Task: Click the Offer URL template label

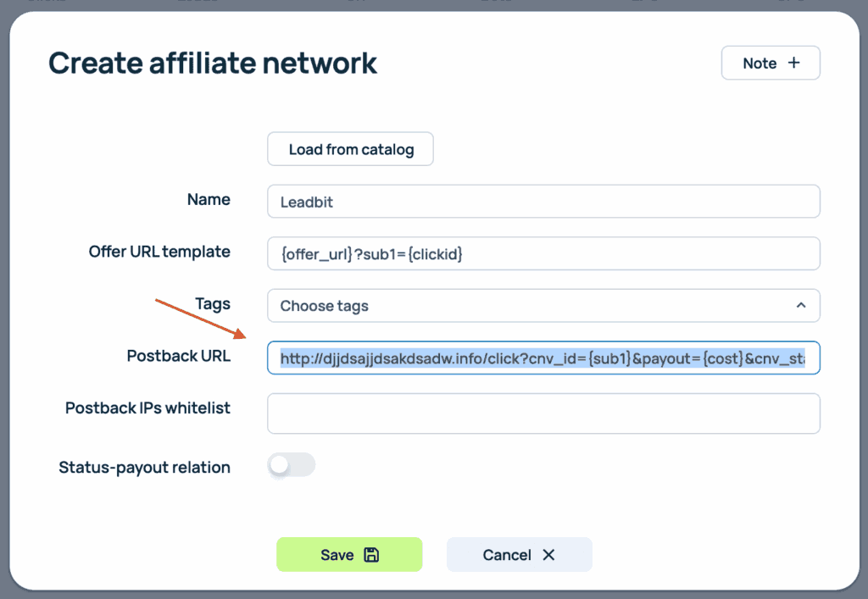Action: [x=159, y=252]
